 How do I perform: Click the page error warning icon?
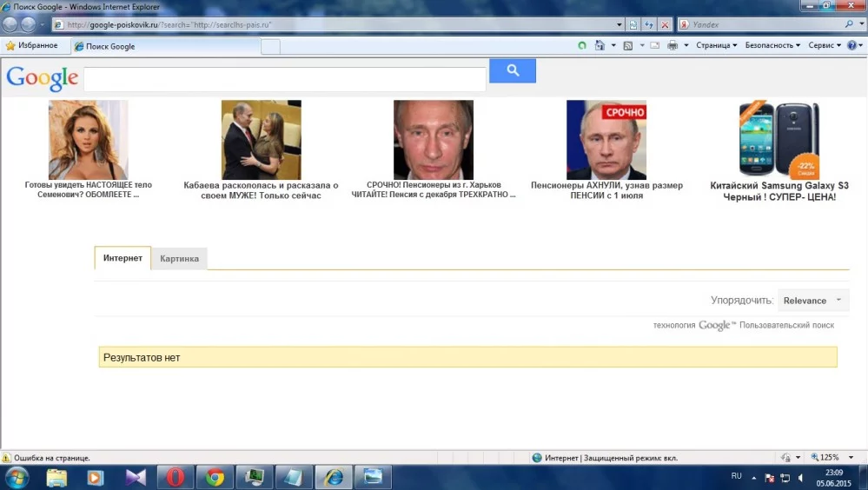coord(6,458)
